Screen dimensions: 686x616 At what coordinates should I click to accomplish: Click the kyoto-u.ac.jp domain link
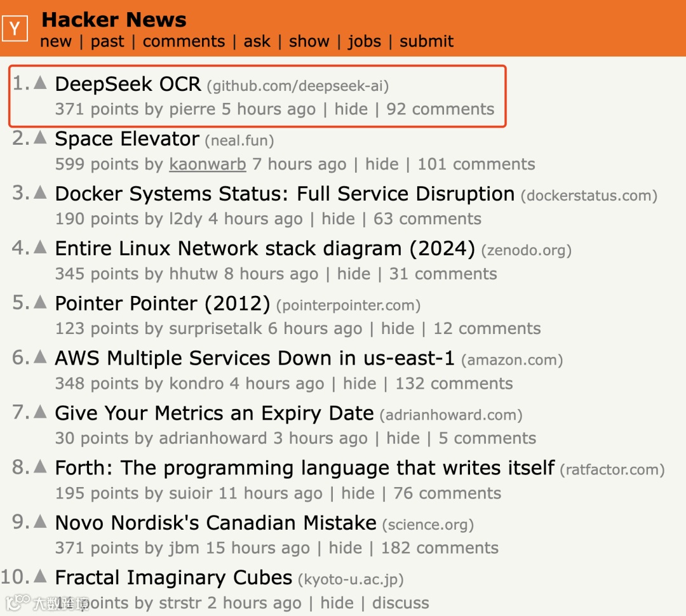pyautogui.click(x=351, y=580)
